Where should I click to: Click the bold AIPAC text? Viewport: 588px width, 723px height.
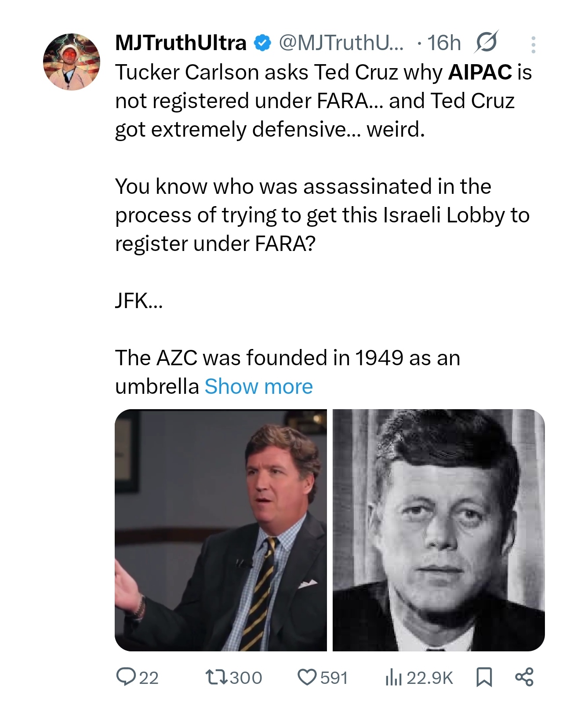[x=480, y=72]
